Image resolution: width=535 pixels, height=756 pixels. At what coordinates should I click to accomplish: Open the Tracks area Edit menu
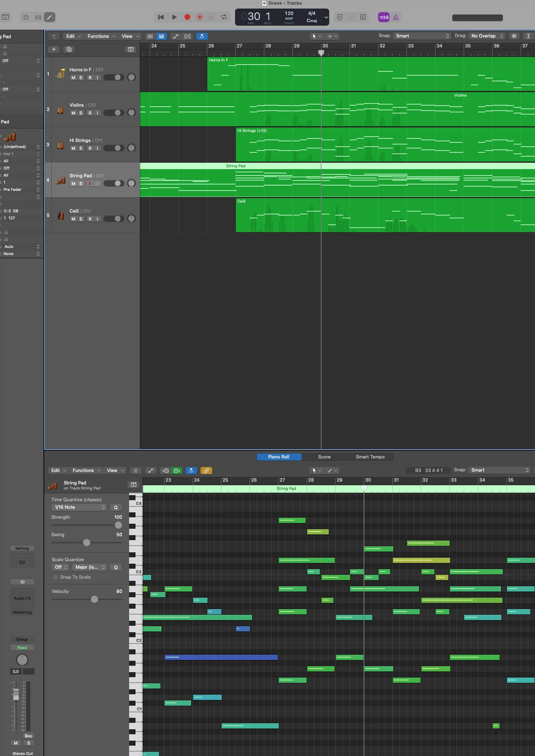click(x=73, y=36)
